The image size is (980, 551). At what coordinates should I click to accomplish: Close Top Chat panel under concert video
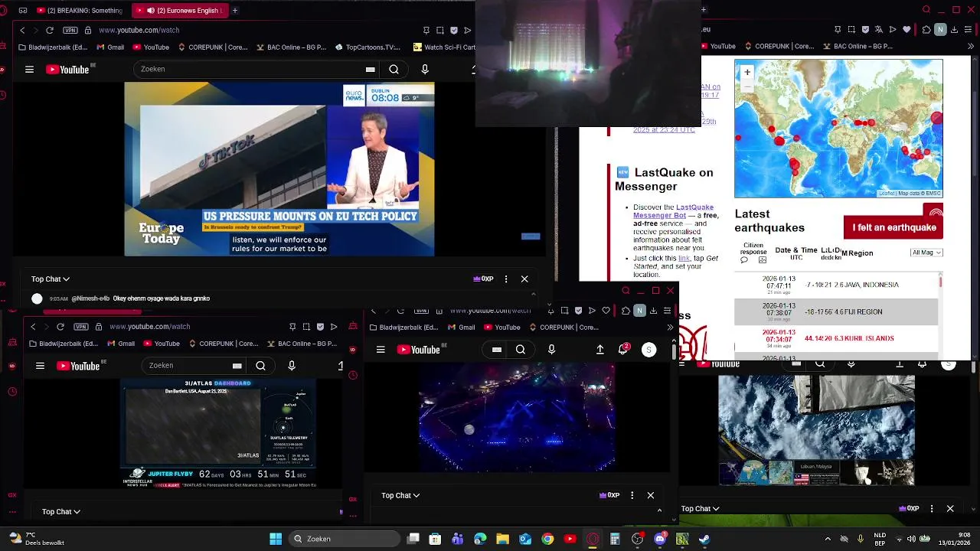tap(651, 496)
